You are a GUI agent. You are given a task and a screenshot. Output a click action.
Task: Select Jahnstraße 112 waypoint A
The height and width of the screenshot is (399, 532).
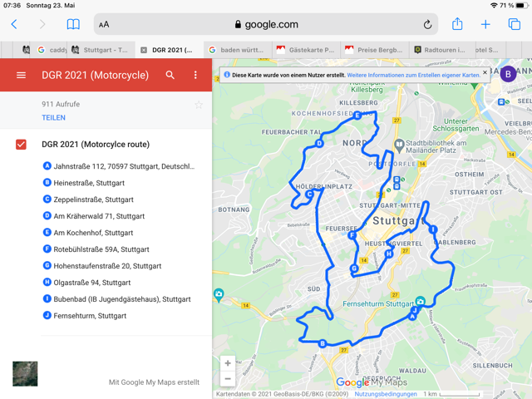coord(119,166)
